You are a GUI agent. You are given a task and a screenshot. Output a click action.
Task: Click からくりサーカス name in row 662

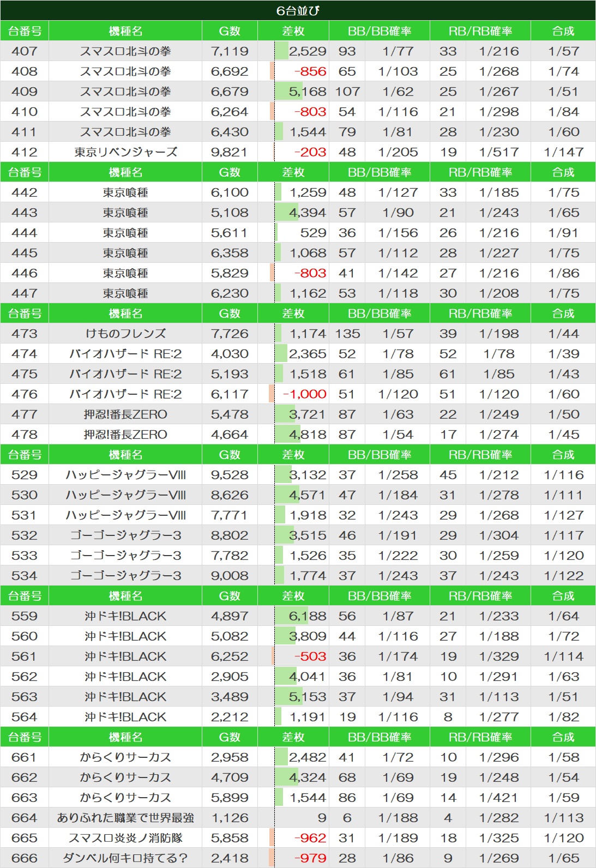coord(125,777)
